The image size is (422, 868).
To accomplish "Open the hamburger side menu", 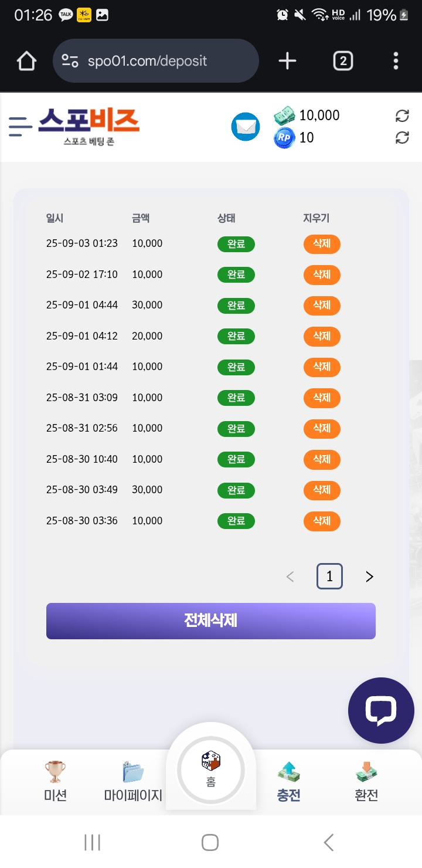I will (x=20, y=127).
